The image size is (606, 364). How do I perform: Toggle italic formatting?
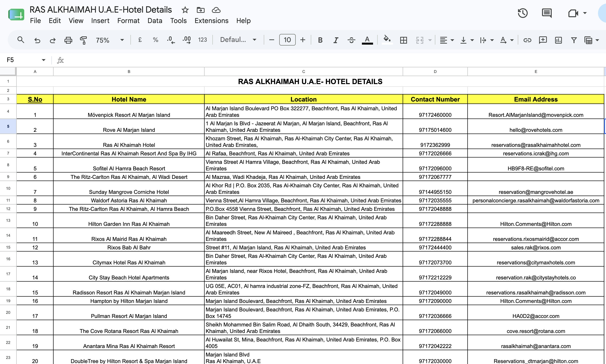click(336, 40)
